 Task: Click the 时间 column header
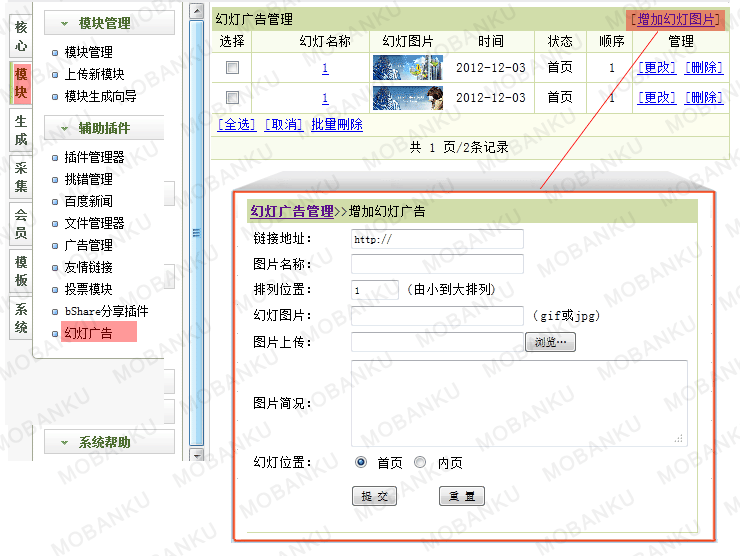(x=491, y=42)
